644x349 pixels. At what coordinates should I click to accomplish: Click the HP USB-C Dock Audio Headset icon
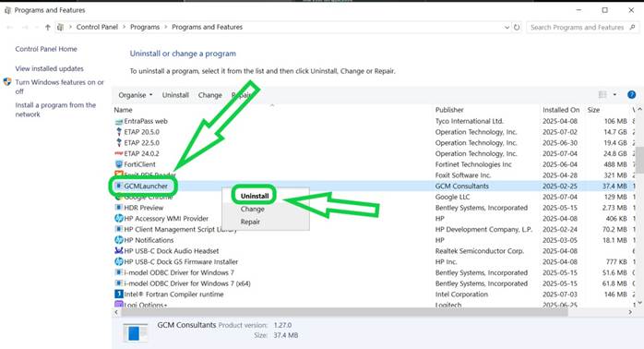tap(119, 251)
